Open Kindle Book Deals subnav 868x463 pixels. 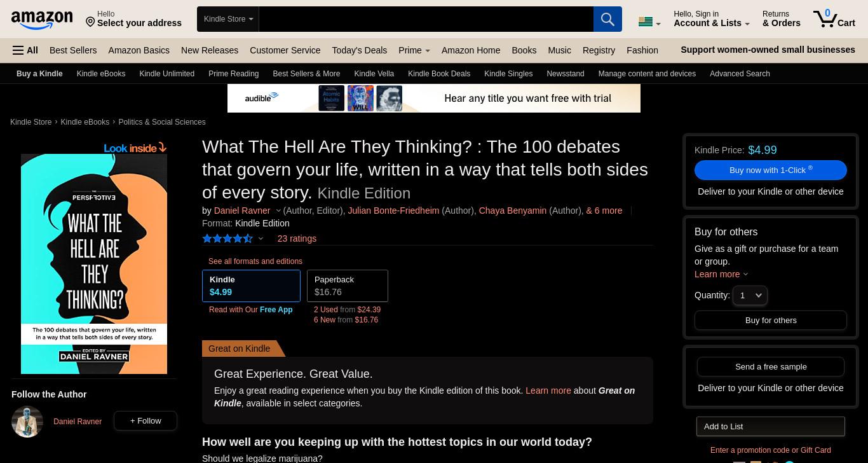pyautogui.click(x=439, y=74)
